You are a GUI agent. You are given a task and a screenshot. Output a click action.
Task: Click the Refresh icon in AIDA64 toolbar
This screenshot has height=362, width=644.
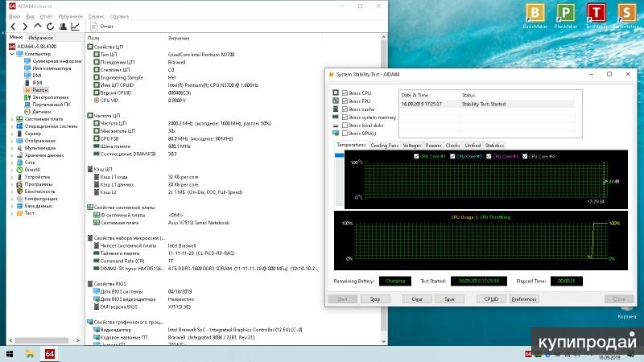(x=50, y=27)
